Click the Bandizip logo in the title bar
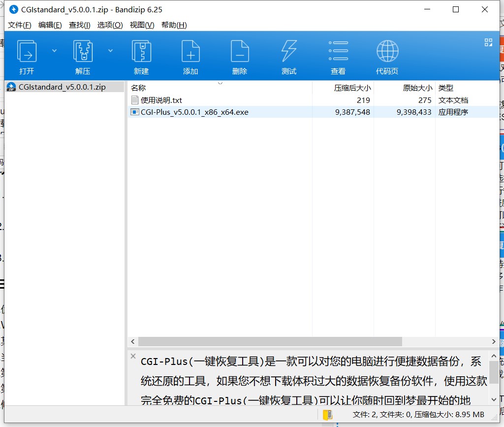 (13, 9)
